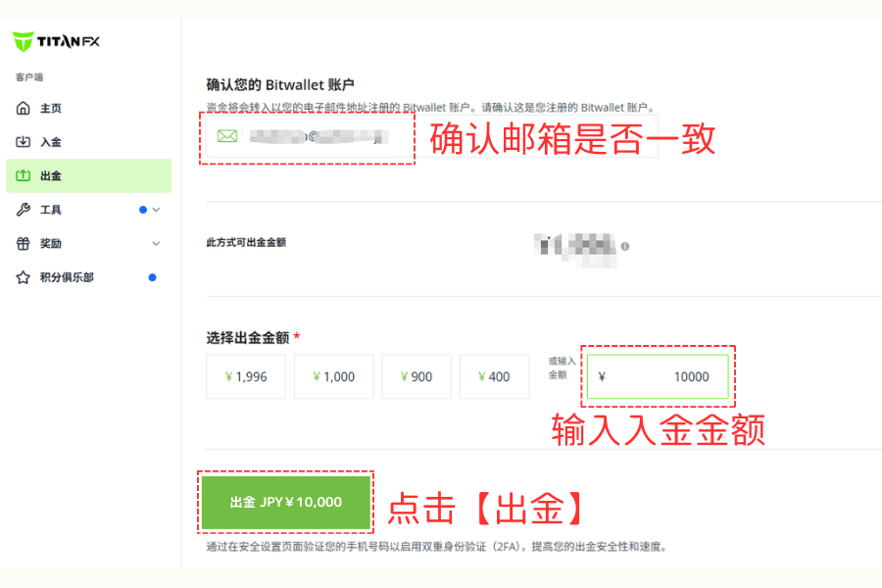This screenshot has height=588, width=882.
Task: Pick the ¥900 withdrawal amount
Action: tap(416, 376)
